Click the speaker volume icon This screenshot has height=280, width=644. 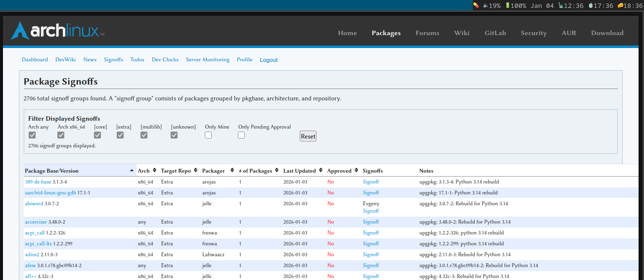click(486, 5)
